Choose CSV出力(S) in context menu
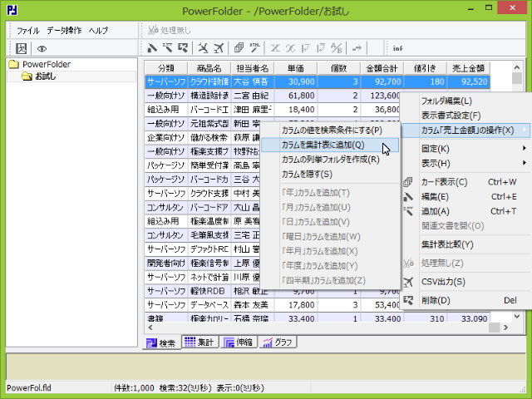 (x=466, y=282)
